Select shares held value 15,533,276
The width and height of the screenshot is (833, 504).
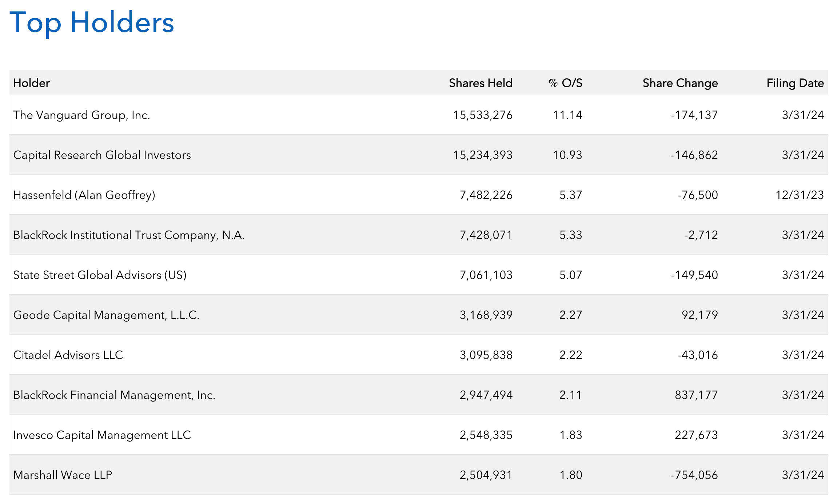483,115
